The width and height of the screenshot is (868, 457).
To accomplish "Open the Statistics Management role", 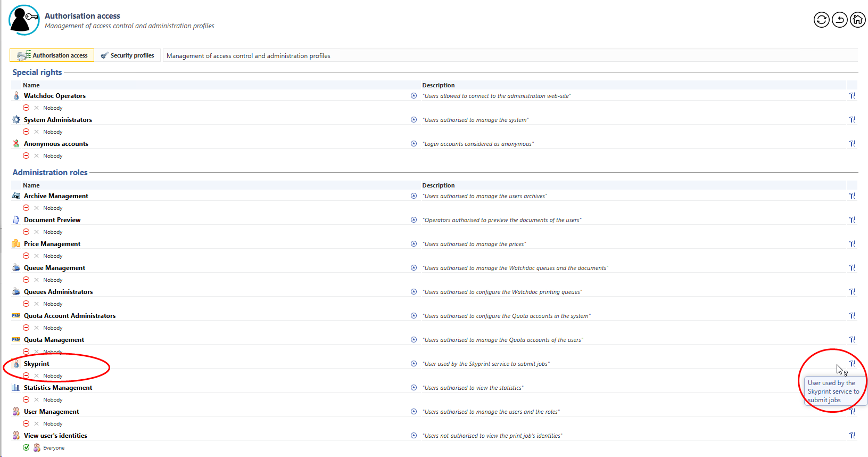I will pos(58,388).
